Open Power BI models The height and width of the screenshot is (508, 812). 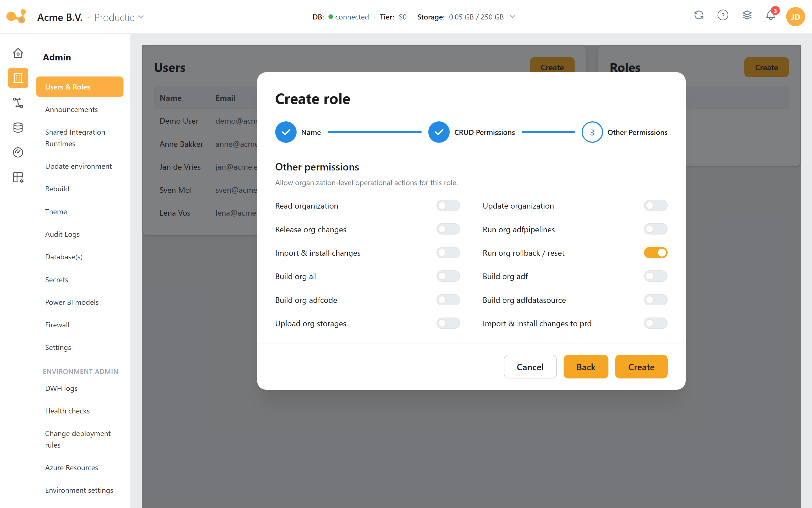[80, 302]
